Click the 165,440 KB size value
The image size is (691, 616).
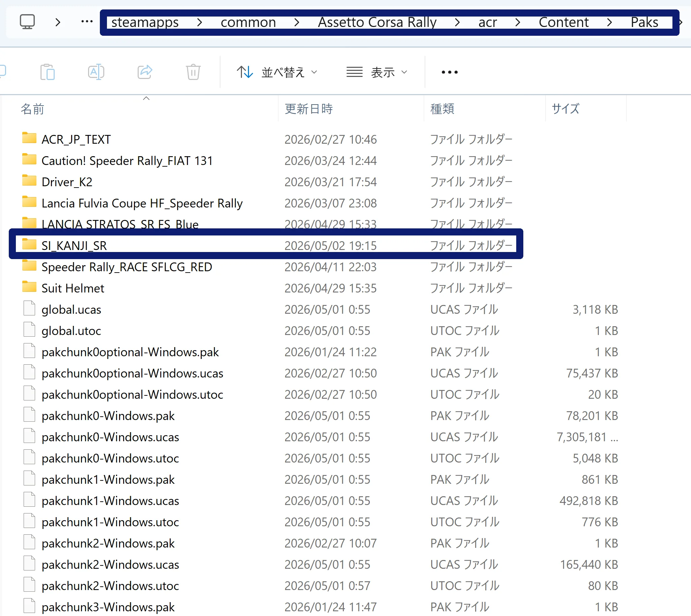point(589,564)
